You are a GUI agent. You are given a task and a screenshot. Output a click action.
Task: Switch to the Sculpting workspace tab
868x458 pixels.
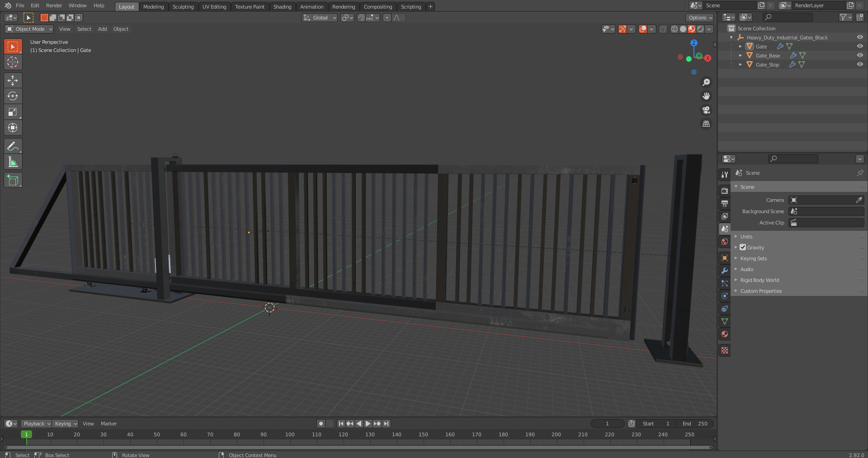point(183,6)
